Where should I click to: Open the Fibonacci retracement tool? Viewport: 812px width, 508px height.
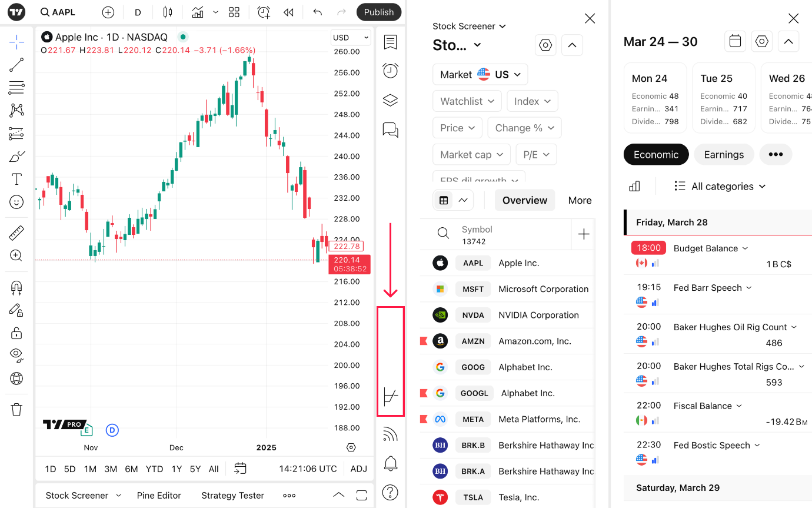16,88
